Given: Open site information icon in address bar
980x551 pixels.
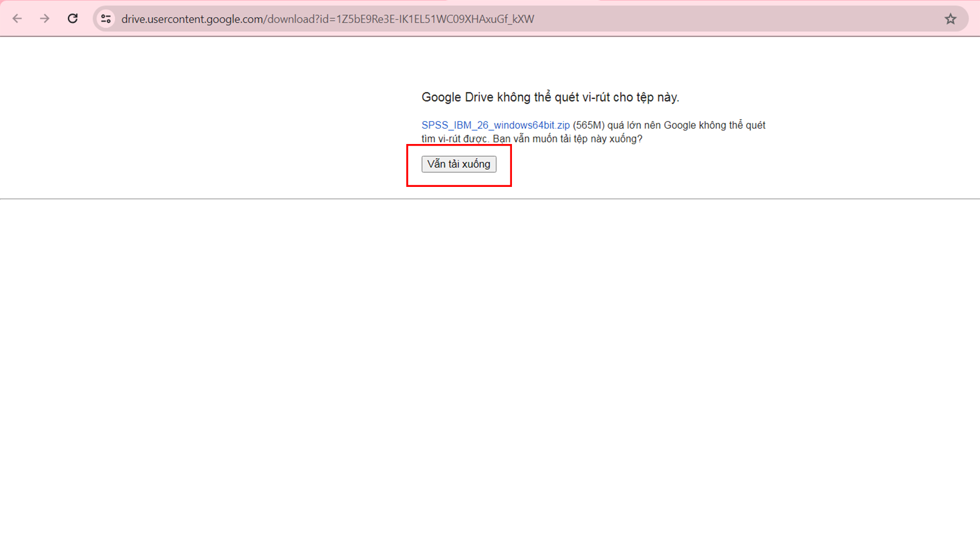Looking at the screenshot, I should 106,19.
